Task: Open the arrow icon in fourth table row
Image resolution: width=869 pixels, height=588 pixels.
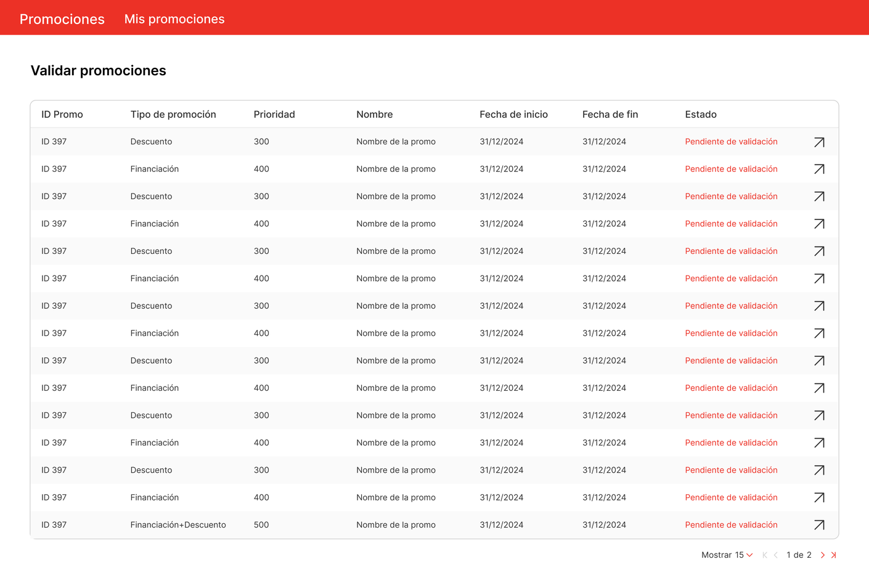Action: tap(819, 224)
